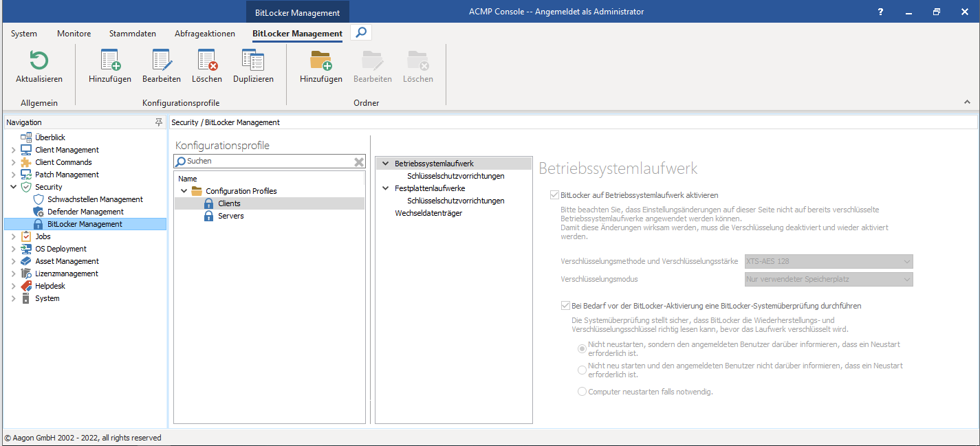Viewport: 980px width, 446px height.
Task: Click the Hinzufügen folder icon under Ordner
Action: [x=320, y=62]
